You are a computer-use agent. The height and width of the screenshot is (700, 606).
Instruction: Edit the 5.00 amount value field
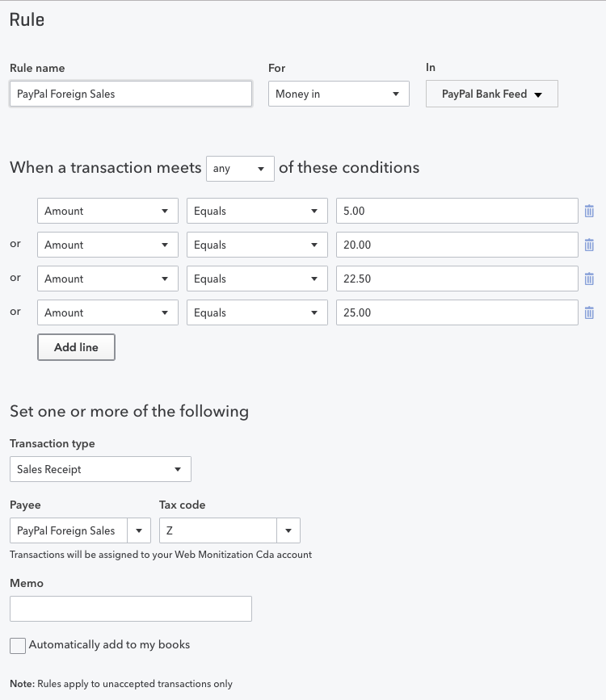click(x=457, y=211)
